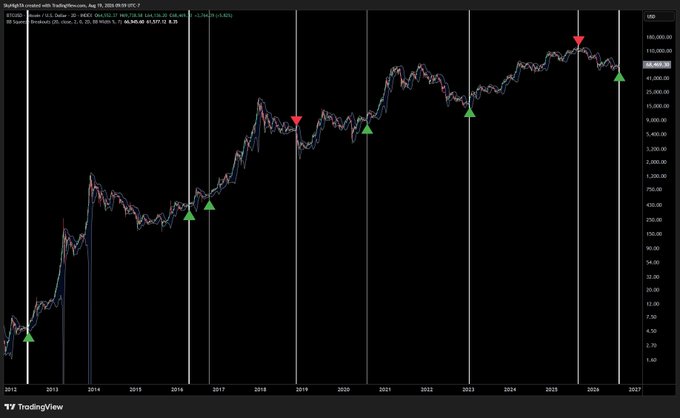Click the 41,000.00 price scale label
Viewport: 680px width, 418px height.
pos(659,78)
